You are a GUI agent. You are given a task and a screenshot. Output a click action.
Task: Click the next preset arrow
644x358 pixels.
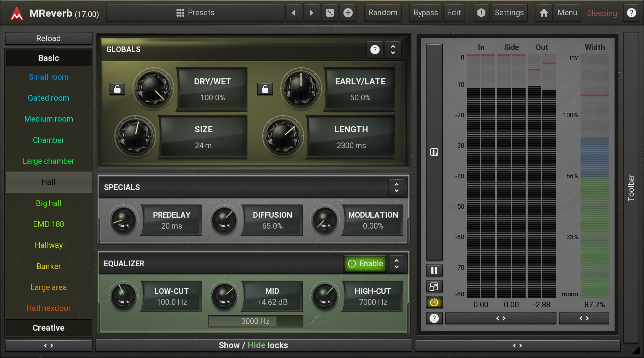312,13
